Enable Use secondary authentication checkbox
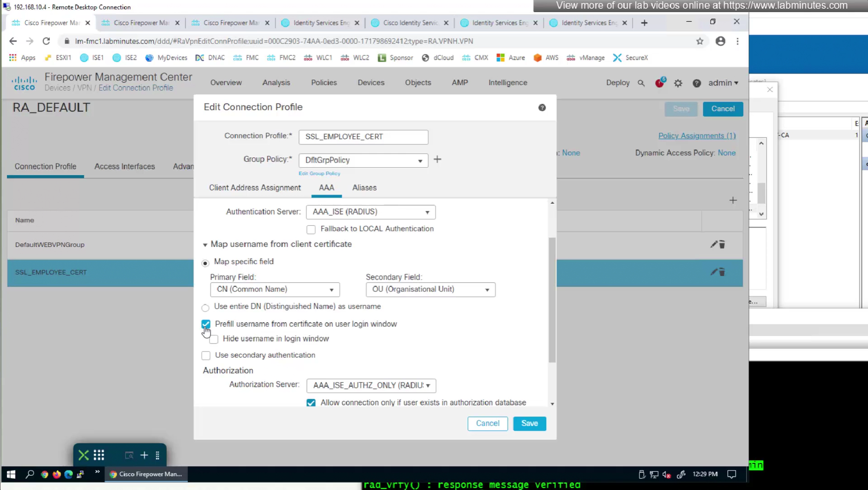868x490 pixels. tap(206, 355)
